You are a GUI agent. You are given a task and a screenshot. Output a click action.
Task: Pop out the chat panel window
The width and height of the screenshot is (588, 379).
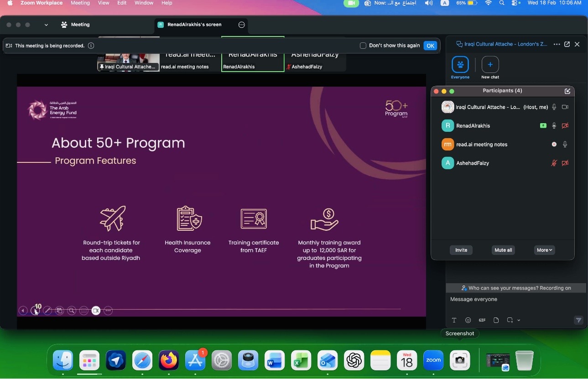567,44
